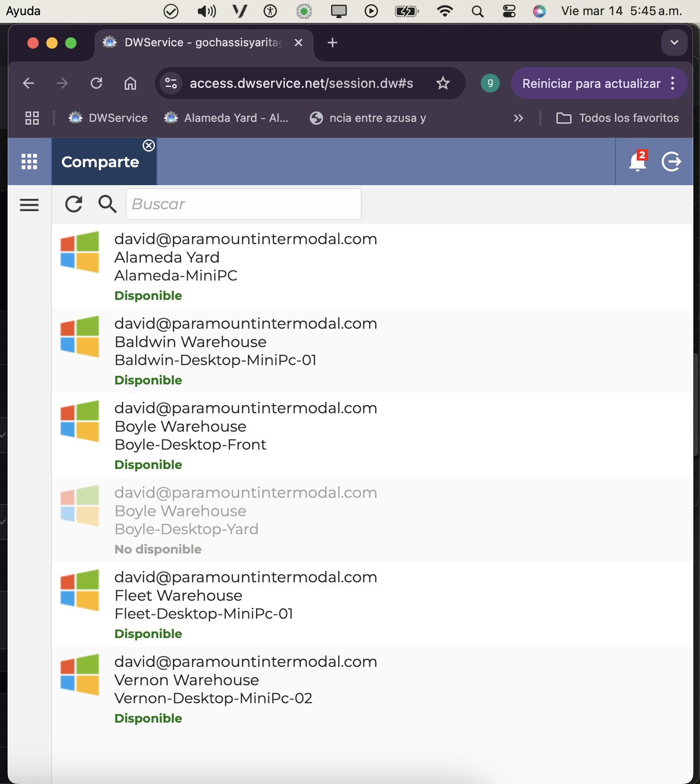Focus the Buscar search field
This screenshot has width=700, height=784.
244,204
